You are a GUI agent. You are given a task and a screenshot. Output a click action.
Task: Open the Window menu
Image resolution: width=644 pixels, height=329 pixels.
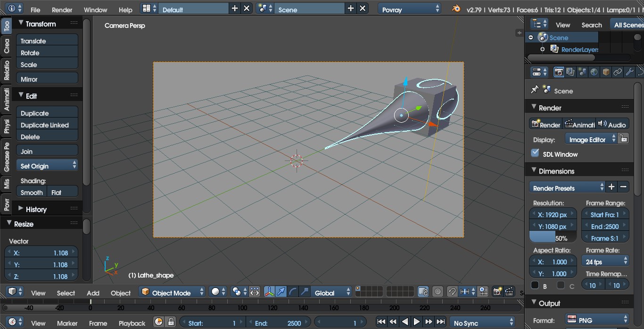(95, 9)
